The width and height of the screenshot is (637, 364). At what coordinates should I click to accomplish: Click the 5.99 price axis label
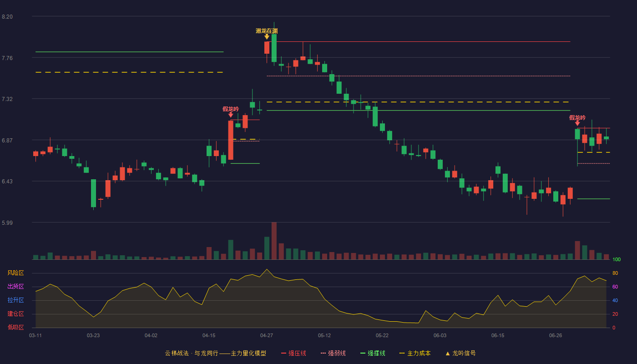pyautogui.click(x=7, y=223)
